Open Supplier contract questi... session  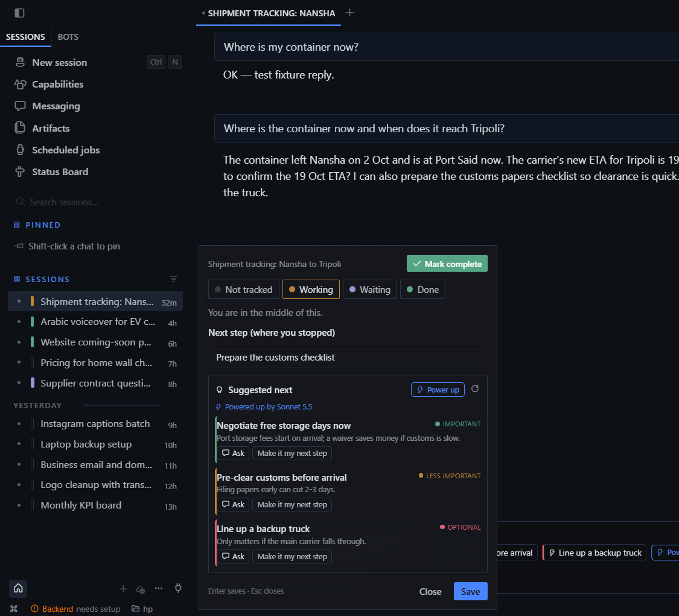click(95, 383)
